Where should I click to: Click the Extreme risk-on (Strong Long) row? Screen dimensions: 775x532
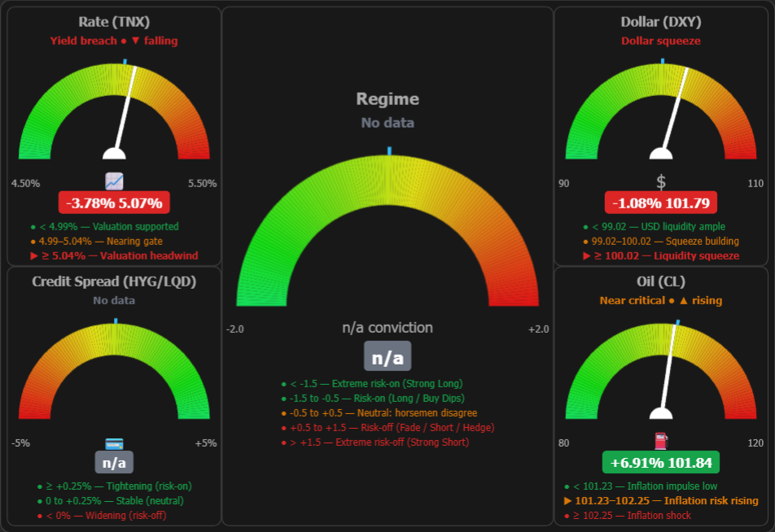click(x=372, y=384)
